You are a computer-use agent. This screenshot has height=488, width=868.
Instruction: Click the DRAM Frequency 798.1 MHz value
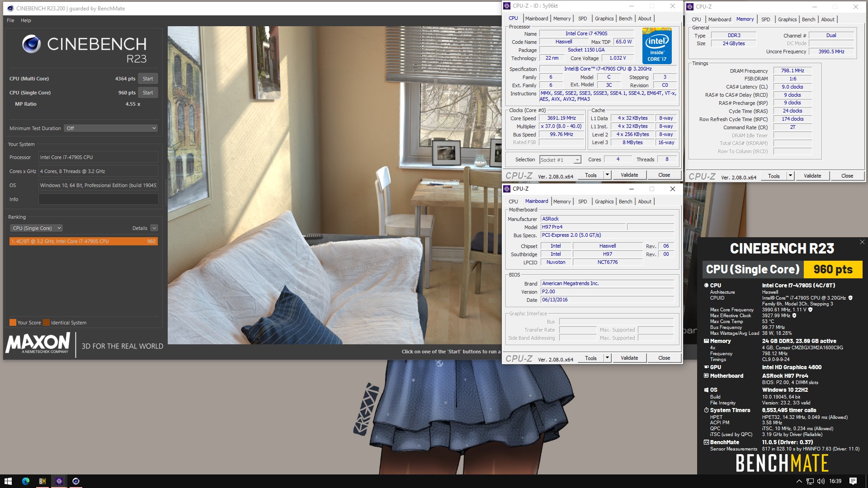793,70
